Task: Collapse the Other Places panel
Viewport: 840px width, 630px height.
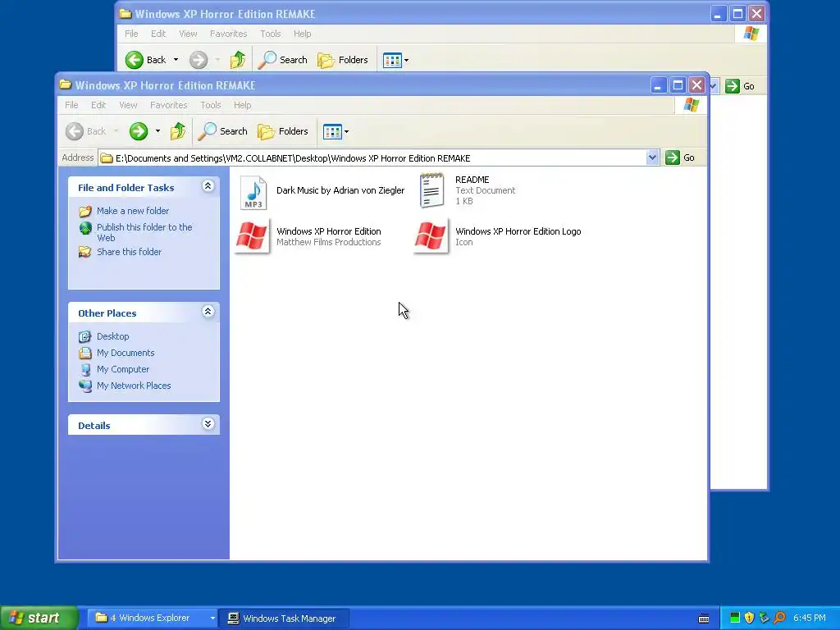Action: [208, 312]
